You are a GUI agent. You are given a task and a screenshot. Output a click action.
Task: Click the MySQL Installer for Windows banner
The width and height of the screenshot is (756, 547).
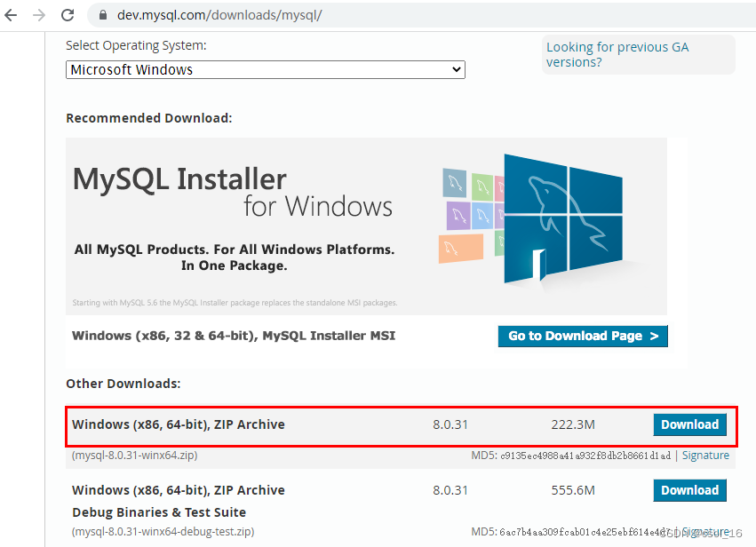(x=366, y=226)
